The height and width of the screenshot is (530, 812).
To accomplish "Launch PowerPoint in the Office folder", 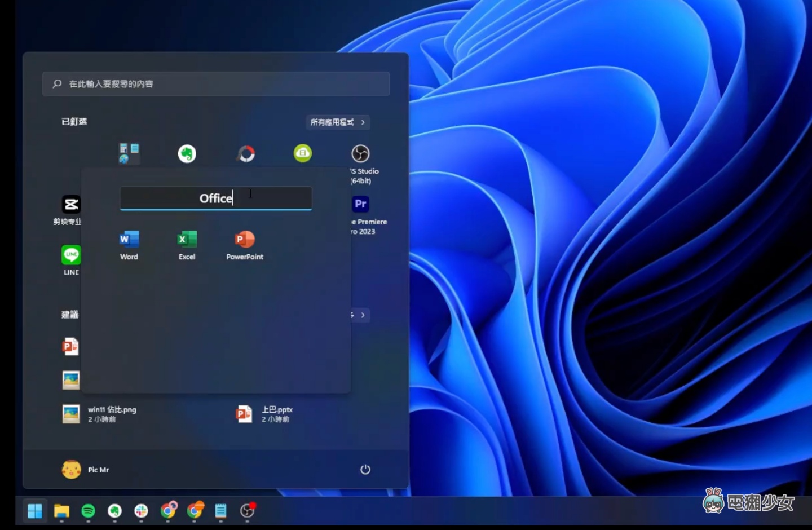I will [x=245, y=245].
